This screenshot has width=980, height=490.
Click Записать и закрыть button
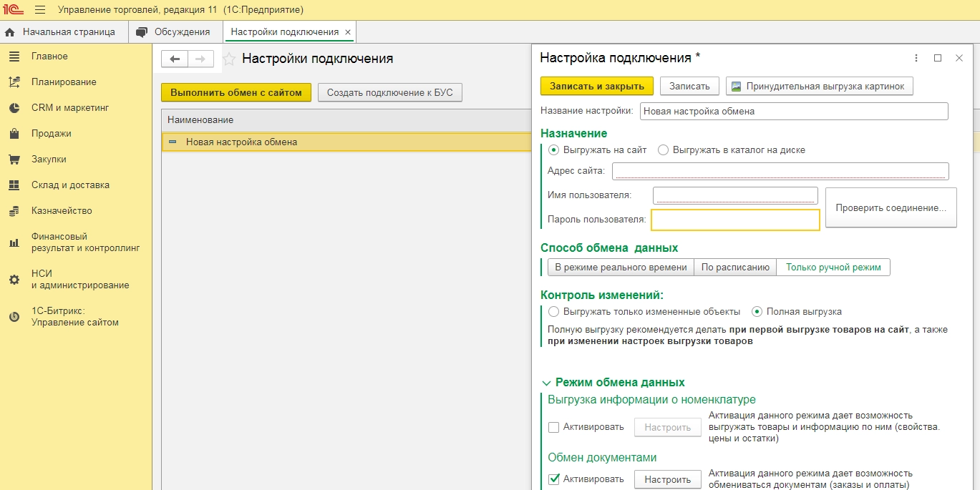pyautogui.click(x=597, y=86)
